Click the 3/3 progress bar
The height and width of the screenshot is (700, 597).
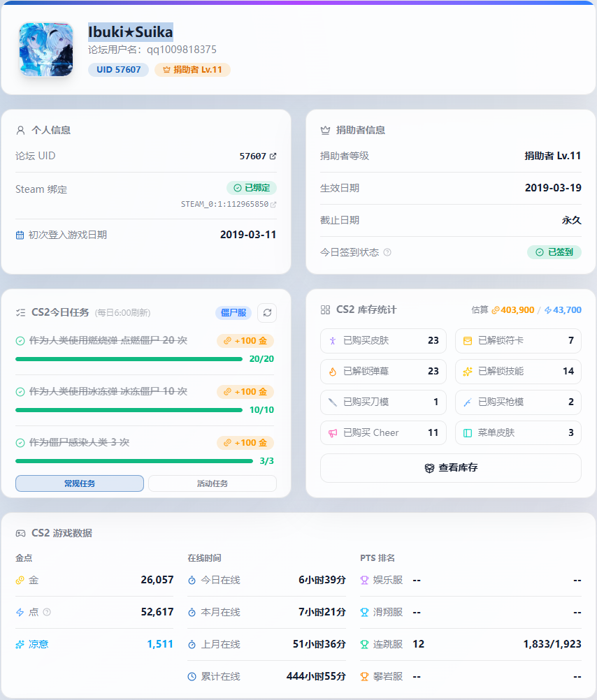coord(134,461)
